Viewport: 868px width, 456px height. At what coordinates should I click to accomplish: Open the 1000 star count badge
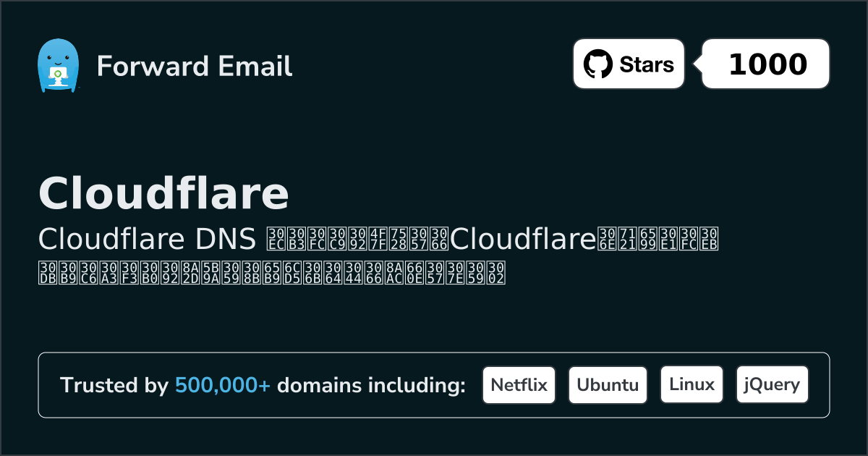point(767,64)
